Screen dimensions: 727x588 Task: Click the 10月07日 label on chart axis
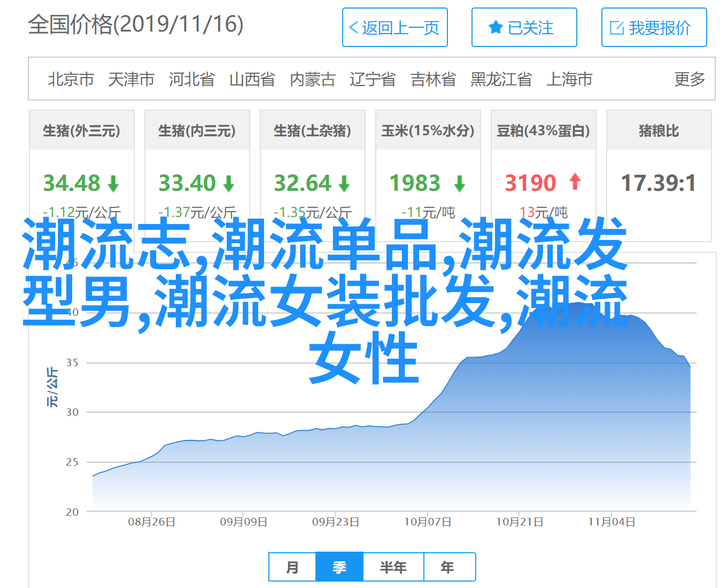click(x=428, y=522)
